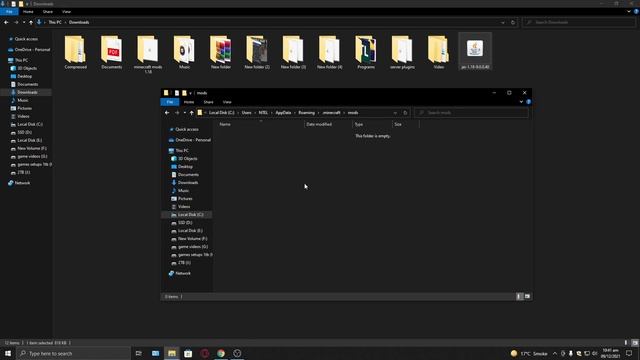
Task: Open the server plugins folder
Action: 402,52
